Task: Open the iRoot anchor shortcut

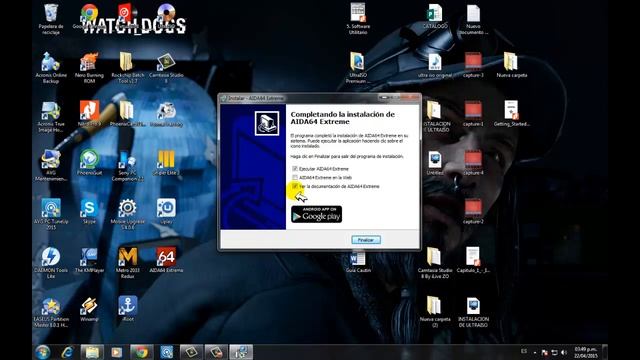Action: click(127, 308)
